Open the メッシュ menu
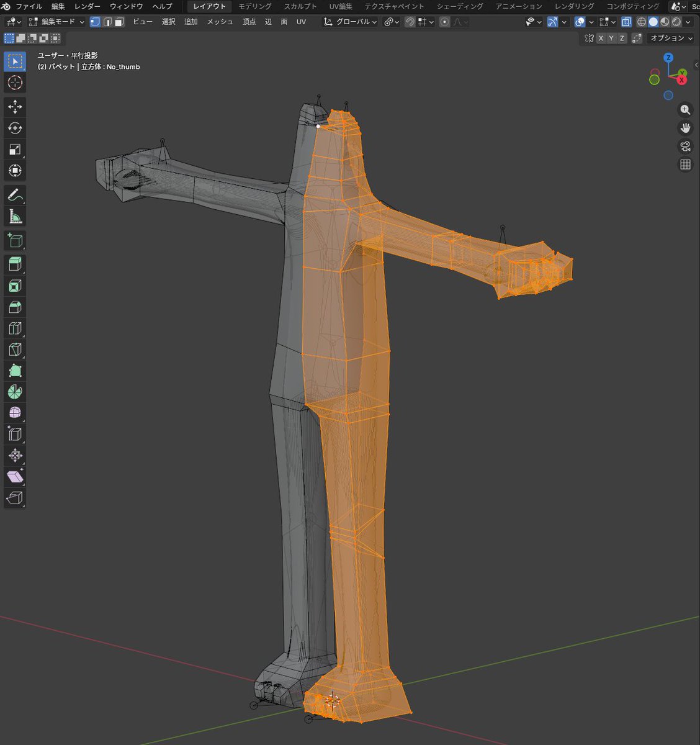The image size is (700, 745). tap(220, 22)
